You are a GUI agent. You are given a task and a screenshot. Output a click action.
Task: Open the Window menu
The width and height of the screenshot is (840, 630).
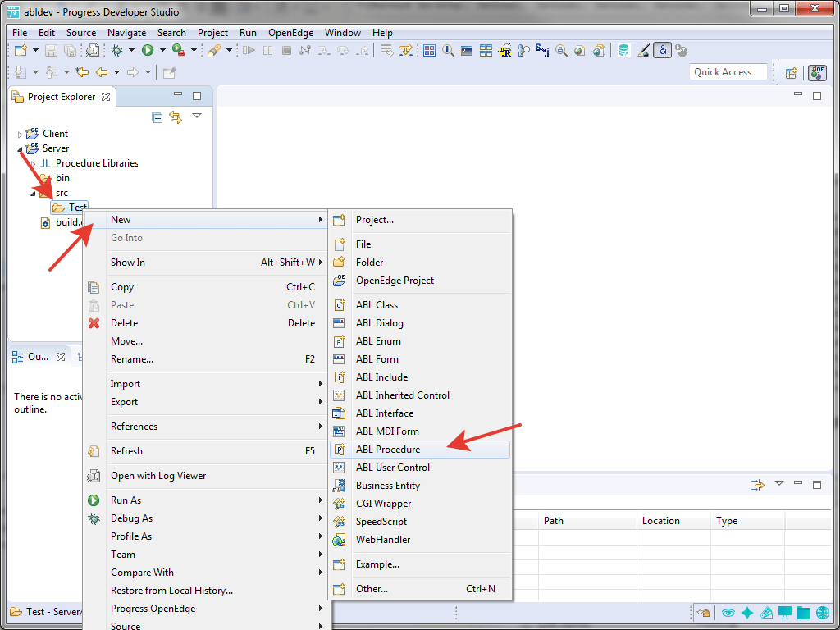[342, 33]
